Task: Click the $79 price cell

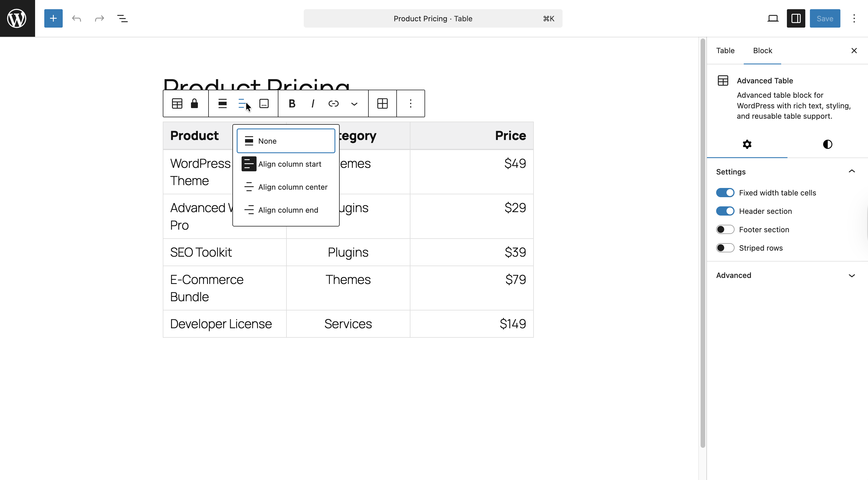Action: point(471,288)
